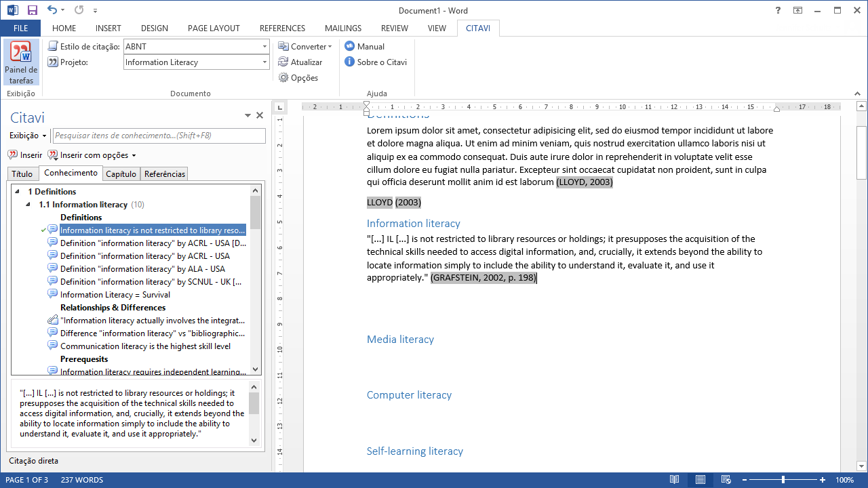
Task: Click the comment icon beside Information Literacy = Survival
Action: point(52,294)
